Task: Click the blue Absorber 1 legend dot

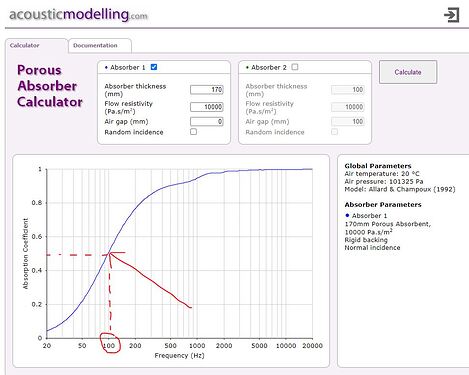Action: click(347, 215)
